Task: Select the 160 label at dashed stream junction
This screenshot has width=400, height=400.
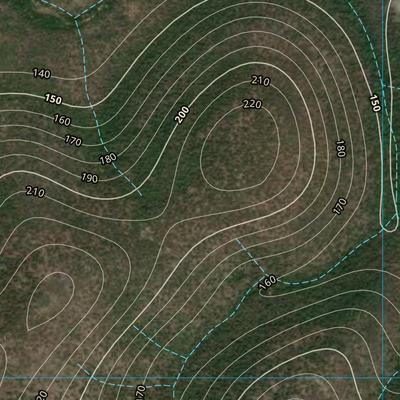Action: [268, 282]
